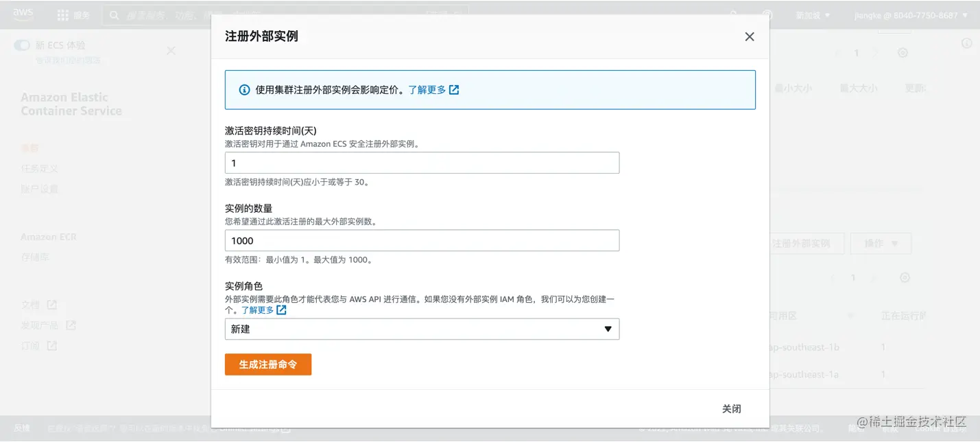
Task: Click the info icon in the pricing notice
Action: pos(244,90)
